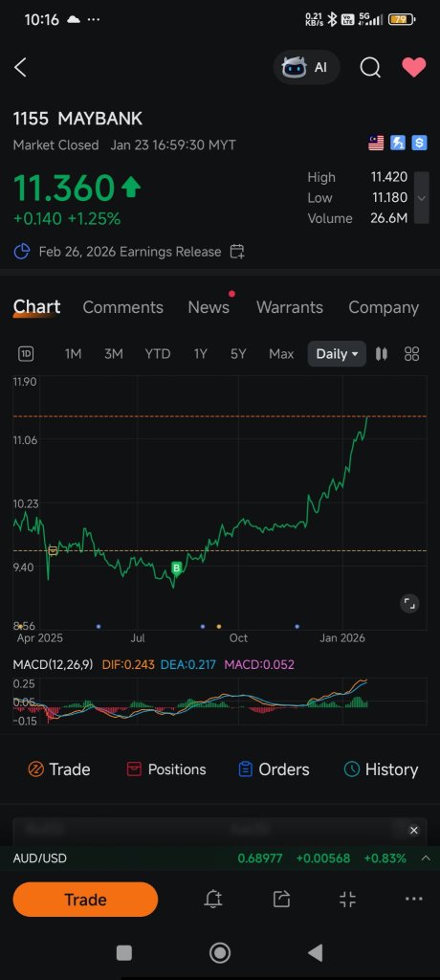Select the 1D intraday chart toggle

pyautogui.click(x=26, y=354)
